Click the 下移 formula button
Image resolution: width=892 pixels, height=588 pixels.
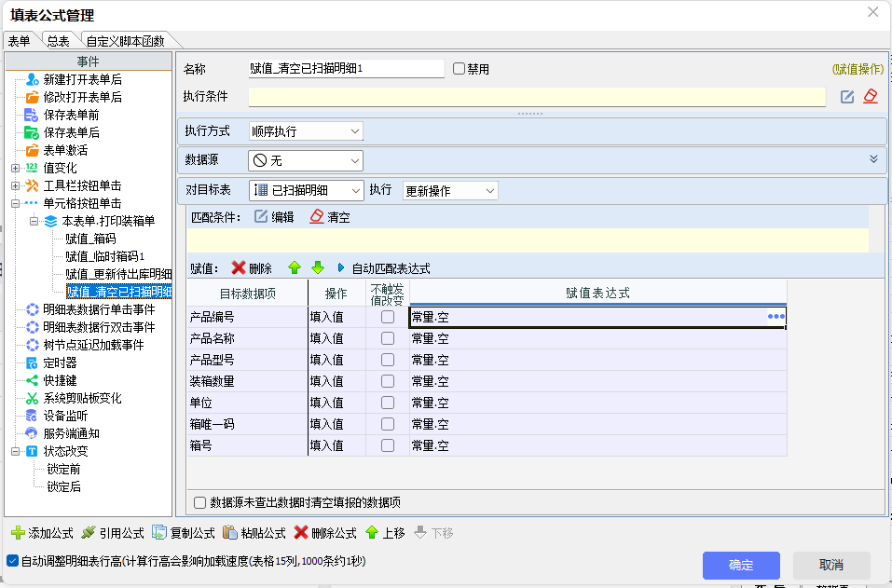pyautogui.click(x=433, y=533)
